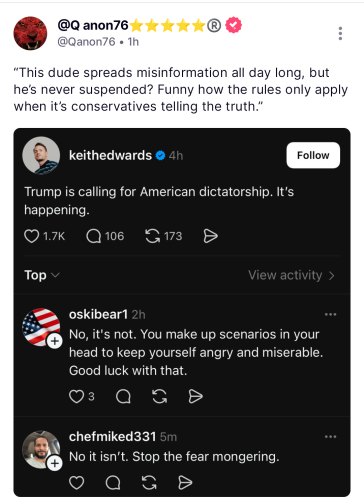Follow chefmiked331 using plus badge on avatar
The height and width of the screenshot is (500, 364).
[x=55, y=463]
